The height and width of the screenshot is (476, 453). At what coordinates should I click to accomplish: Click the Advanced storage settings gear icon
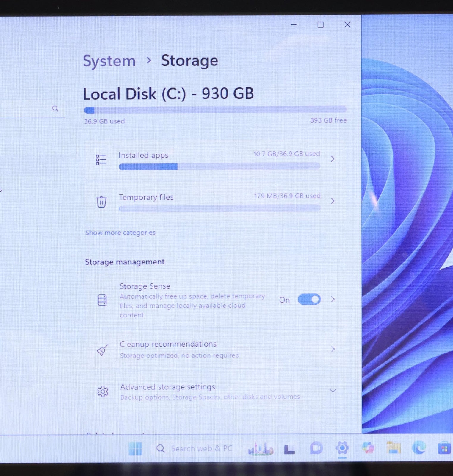pos(103,392)
